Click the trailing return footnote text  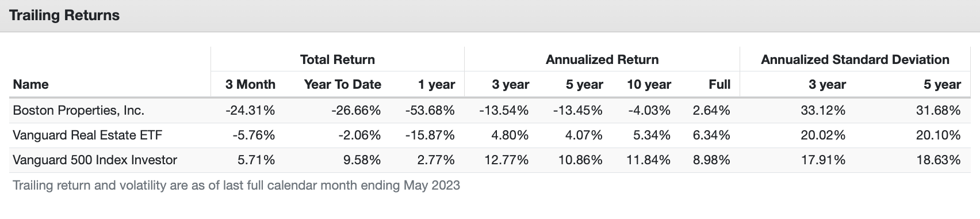(236, 186)
